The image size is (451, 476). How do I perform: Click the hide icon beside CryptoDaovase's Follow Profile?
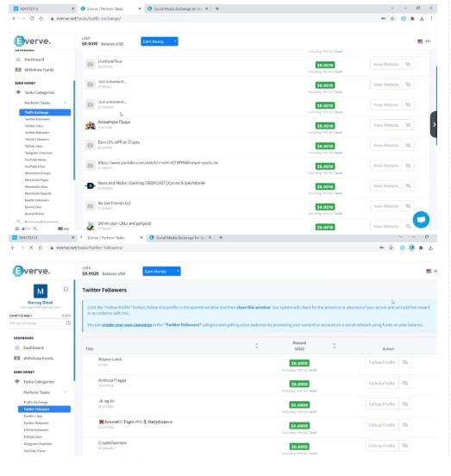pos(405,446)
